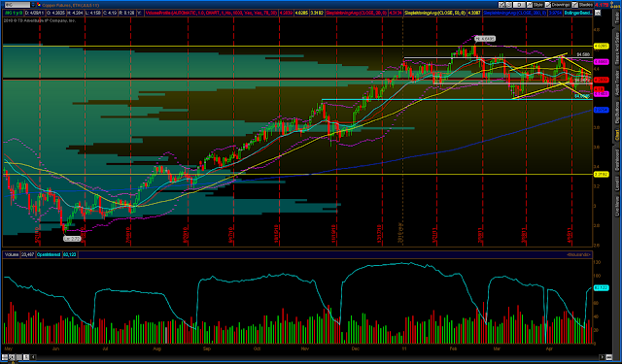This screenshot has width=622, height=364.
Task: Click the small icon after BollingerBands label
Action: (598, 13)
